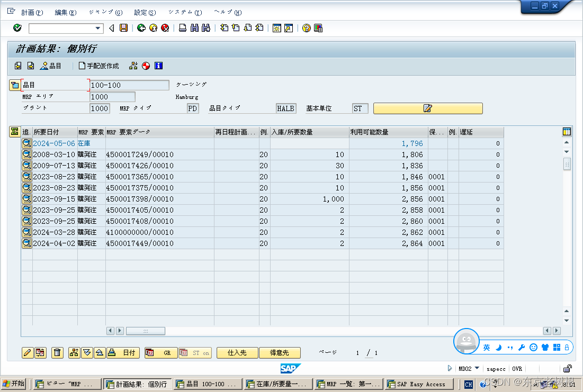Open the window menu icon at top-left

coord(11,11)
